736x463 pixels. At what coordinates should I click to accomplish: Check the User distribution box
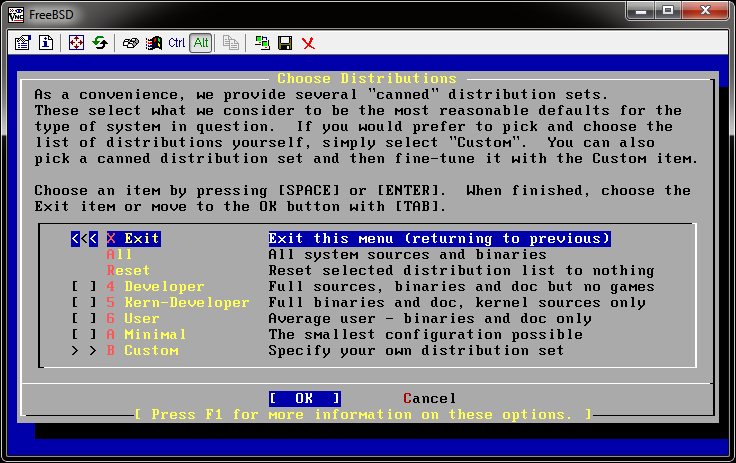click(x=84, y=318)
